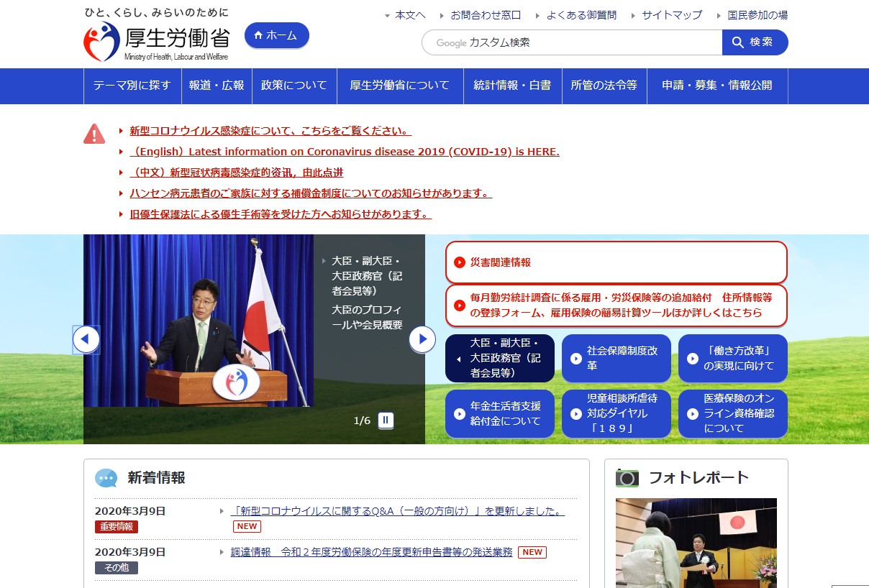
Task: Open the 本文へ skip link
Action: (410, 14)
